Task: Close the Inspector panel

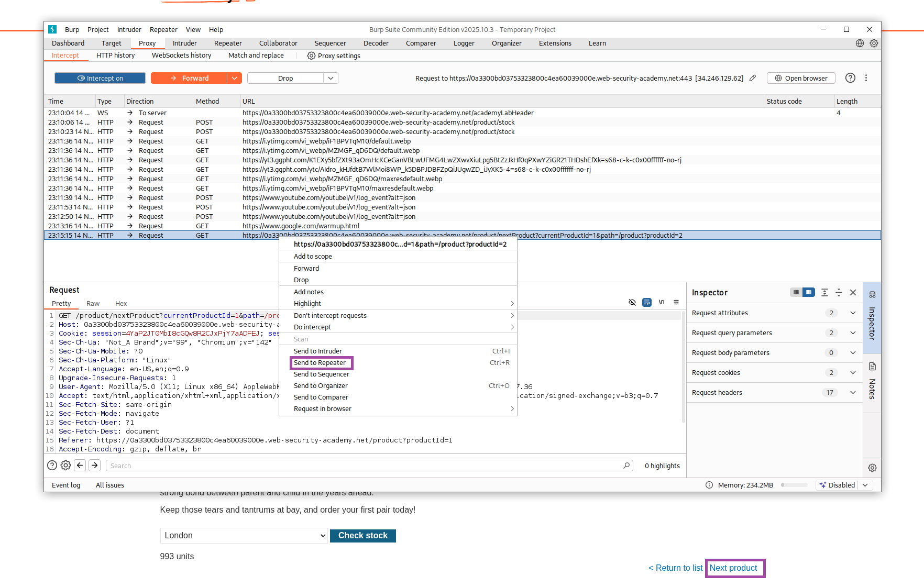Action: 853,292
